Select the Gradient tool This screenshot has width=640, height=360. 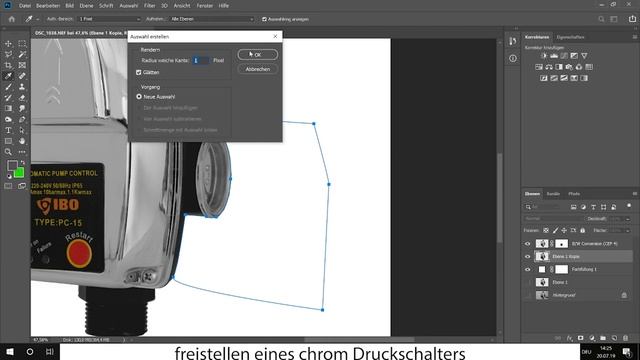coord(8,109)
